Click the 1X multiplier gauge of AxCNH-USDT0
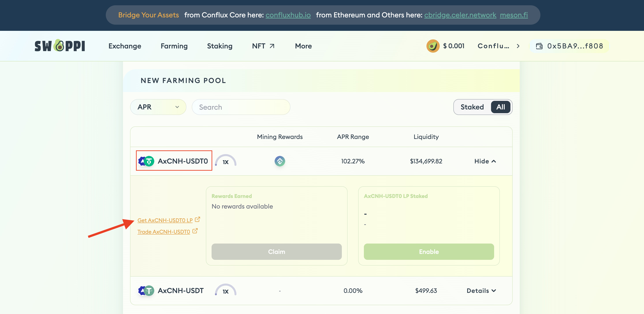This screenshot has width=644, height=314. click(225, 161)
